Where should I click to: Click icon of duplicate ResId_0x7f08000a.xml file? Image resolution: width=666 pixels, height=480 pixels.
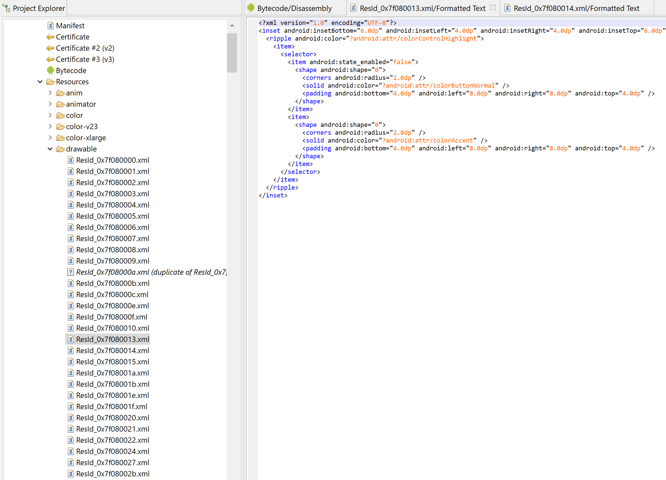70,272
